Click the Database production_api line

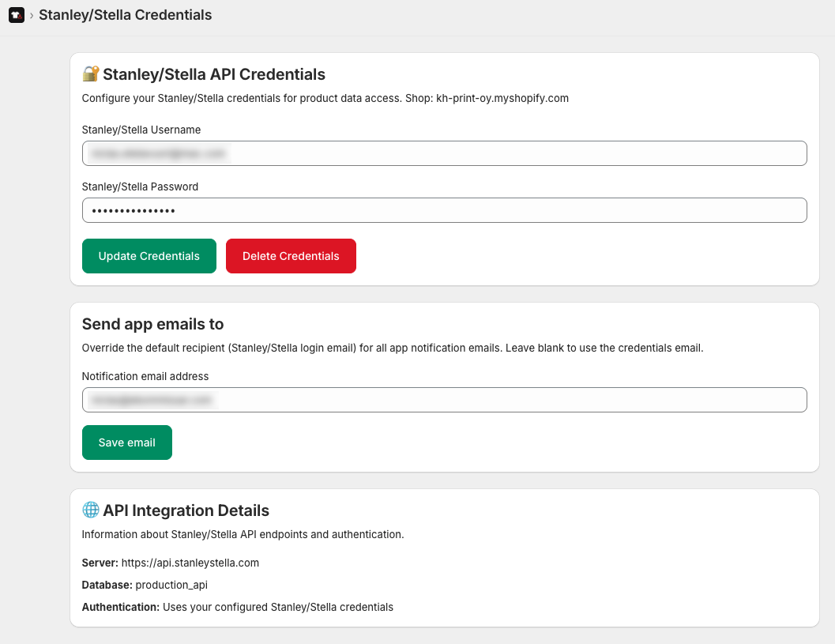pyautogui.click(x=145, y=585)
